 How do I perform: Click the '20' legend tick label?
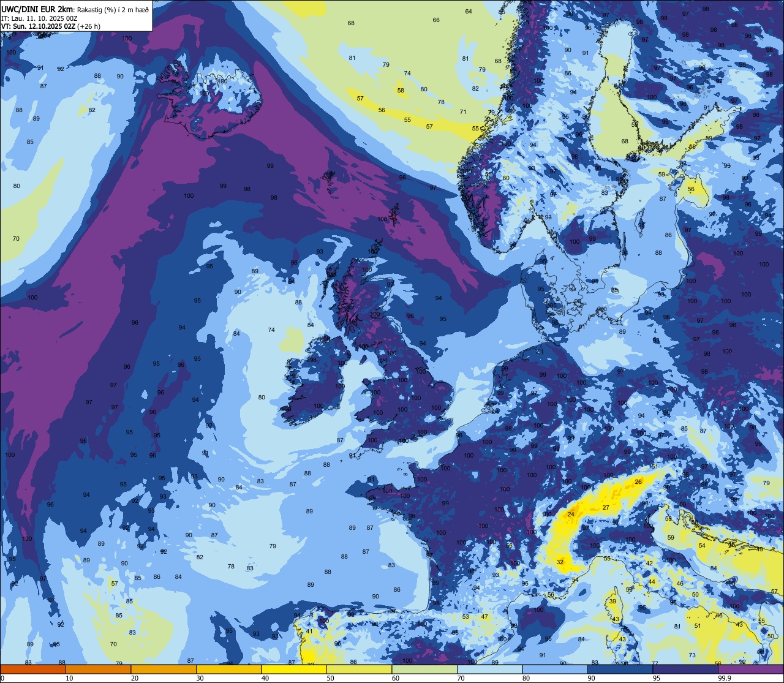(x=134, y=678)
